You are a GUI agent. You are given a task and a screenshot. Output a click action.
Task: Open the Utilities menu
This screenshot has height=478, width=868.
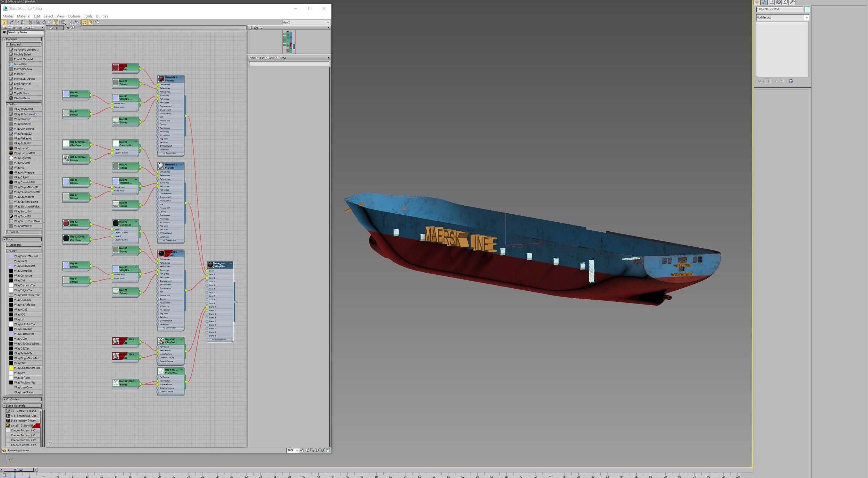point(102,16)
